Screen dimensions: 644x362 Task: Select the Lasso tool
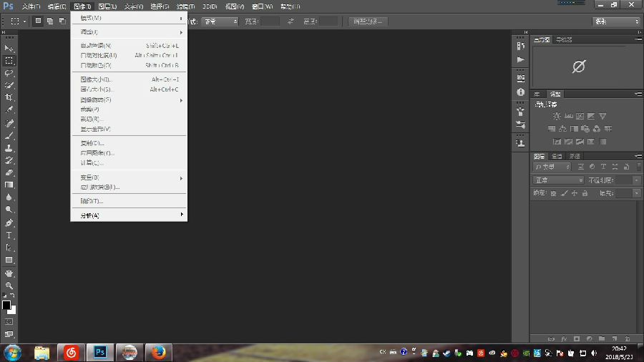point(9,73)
